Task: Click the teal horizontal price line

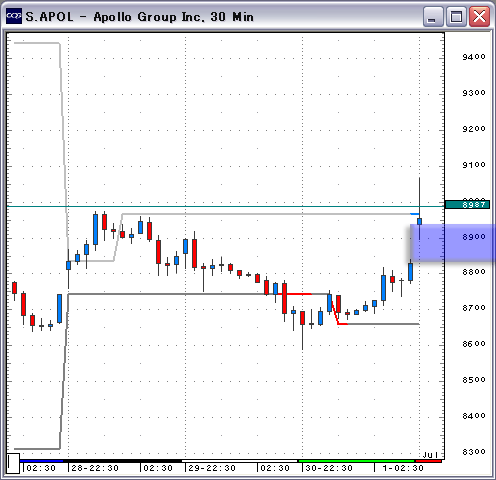Action: (226, 207)
